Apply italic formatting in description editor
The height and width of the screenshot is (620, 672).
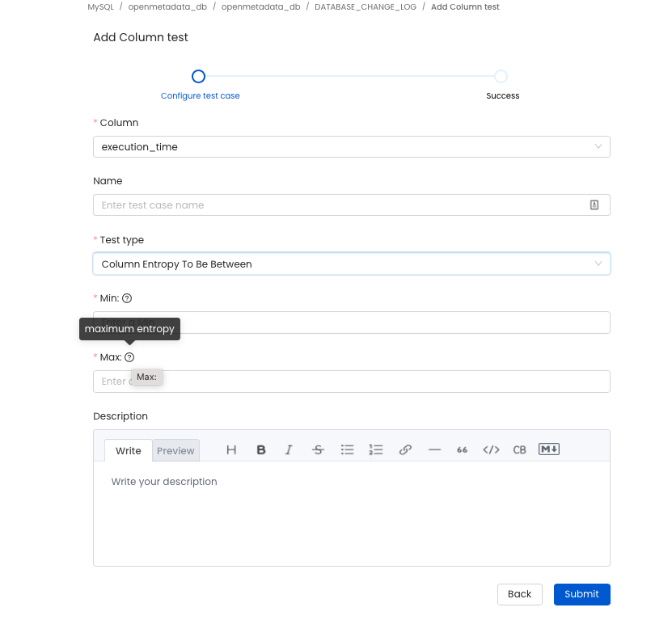(x=289, y=449)
